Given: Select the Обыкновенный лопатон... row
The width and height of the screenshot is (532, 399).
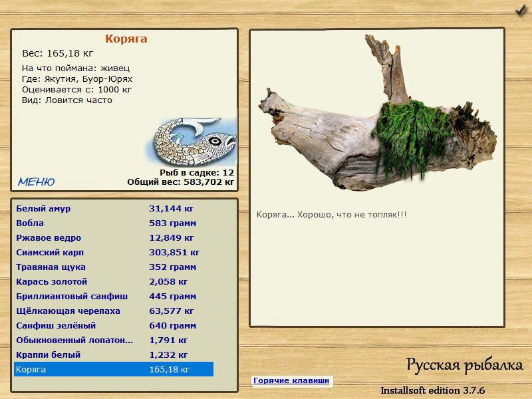Looking at the screenshot, I should [x=114, y=340].
